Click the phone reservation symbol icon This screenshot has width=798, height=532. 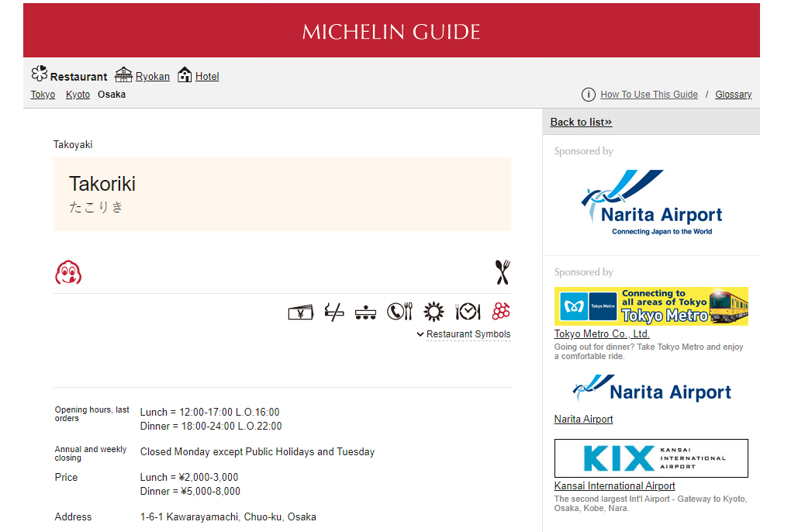click(x=400, y=312)
